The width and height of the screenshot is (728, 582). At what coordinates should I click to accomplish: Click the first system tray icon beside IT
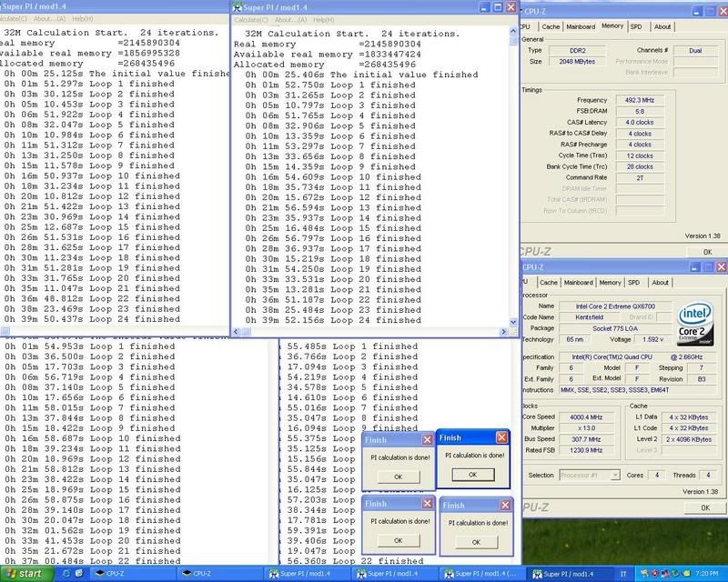(x=643, y=574)
